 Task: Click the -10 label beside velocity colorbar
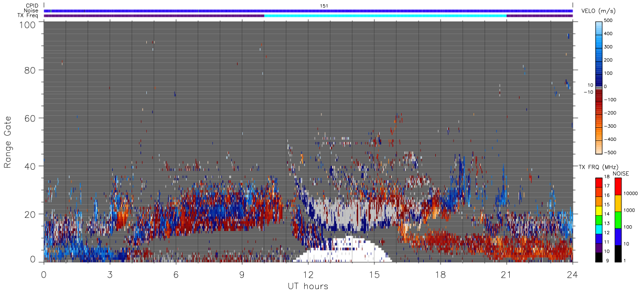click(588, 92)
